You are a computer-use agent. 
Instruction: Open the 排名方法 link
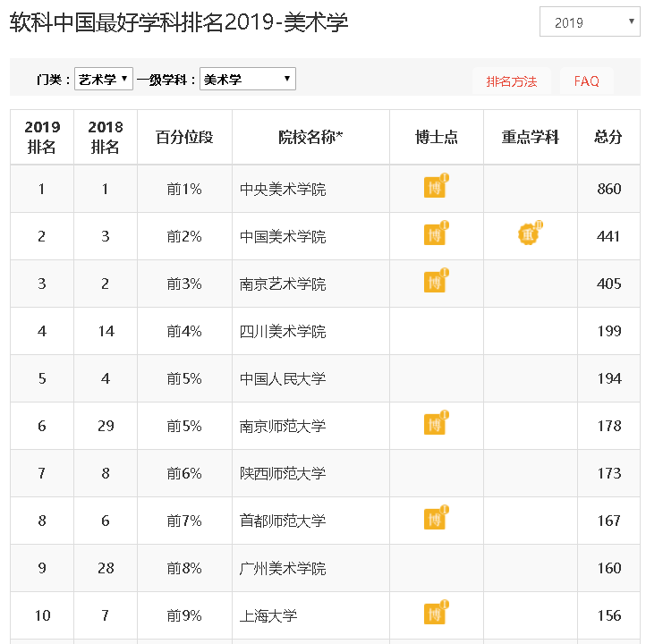pyautogui.click(x=511, y=81)
